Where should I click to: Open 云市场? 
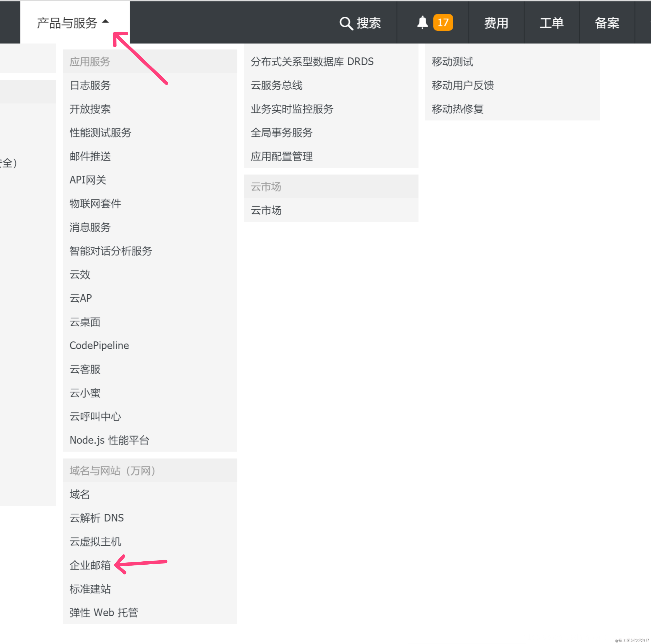[x=266, y=210]
